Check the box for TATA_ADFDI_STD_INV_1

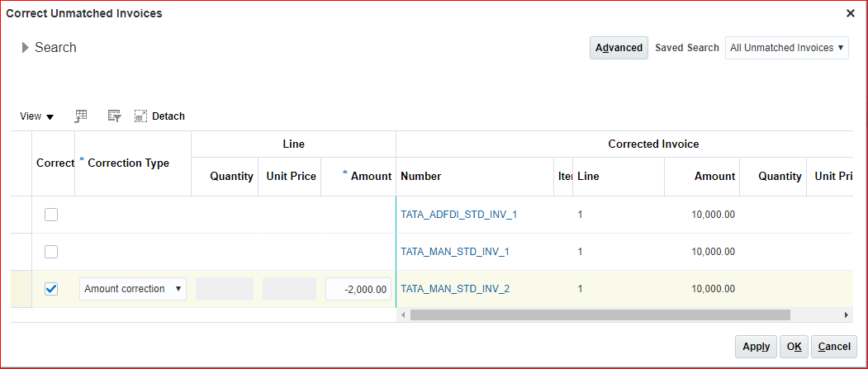[51, 215]
